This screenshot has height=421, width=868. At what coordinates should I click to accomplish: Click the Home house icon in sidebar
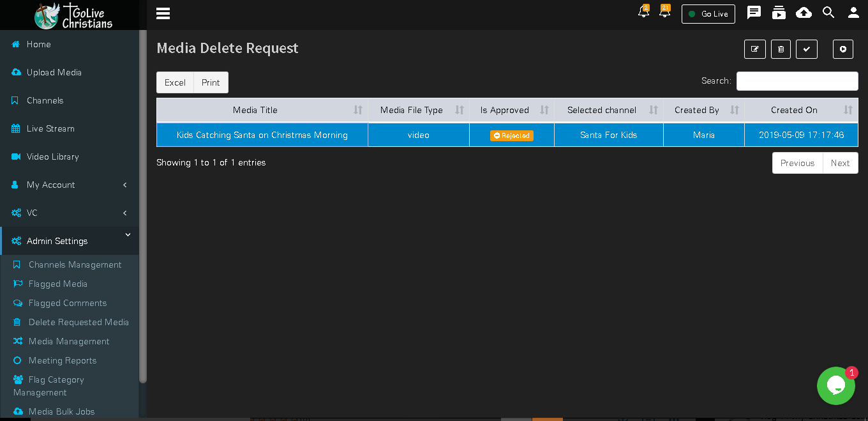15,44
